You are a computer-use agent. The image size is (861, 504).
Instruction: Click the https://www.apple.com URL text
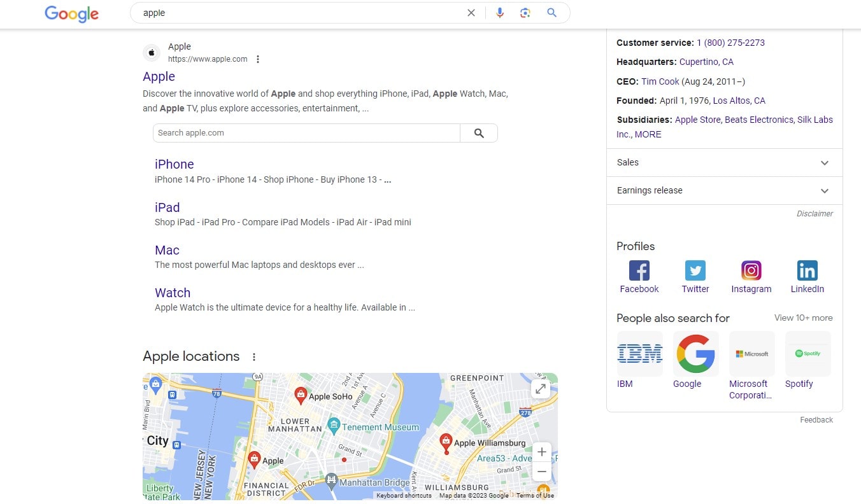208,59
